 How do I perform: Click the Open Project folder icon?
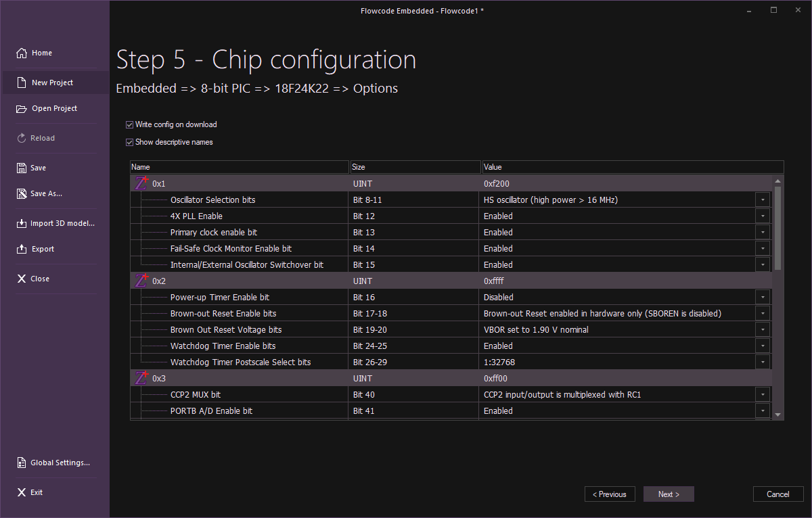(x=22, y=108)
